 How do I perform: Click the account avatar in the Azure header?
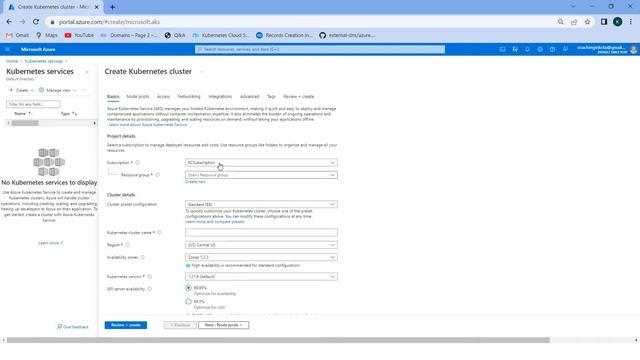point(633,49)
